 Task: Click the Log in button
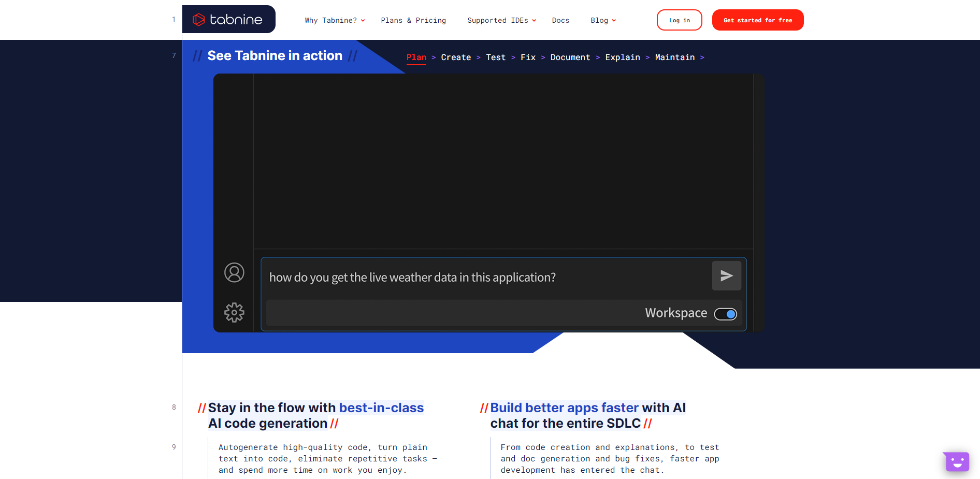tap(679, 20)
